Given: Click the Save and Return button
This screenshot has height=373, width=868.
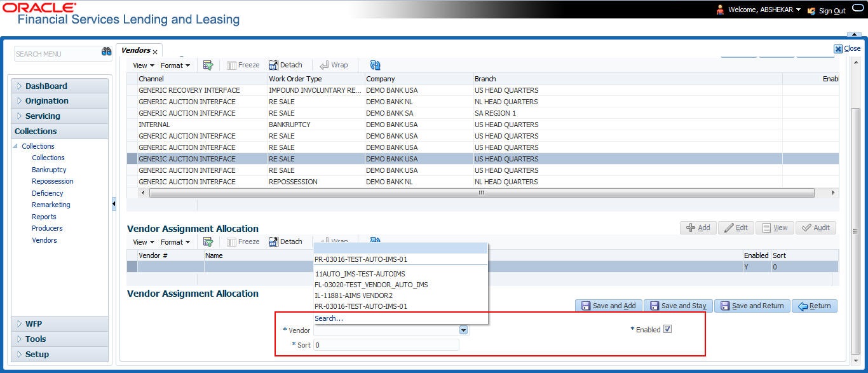Looking at the screenshot, I should [752, 306].
